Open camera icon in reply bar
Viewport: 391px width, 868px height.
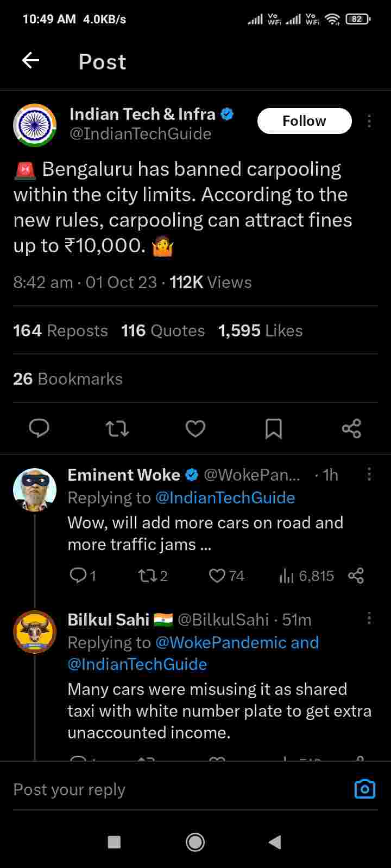(364, 789)
